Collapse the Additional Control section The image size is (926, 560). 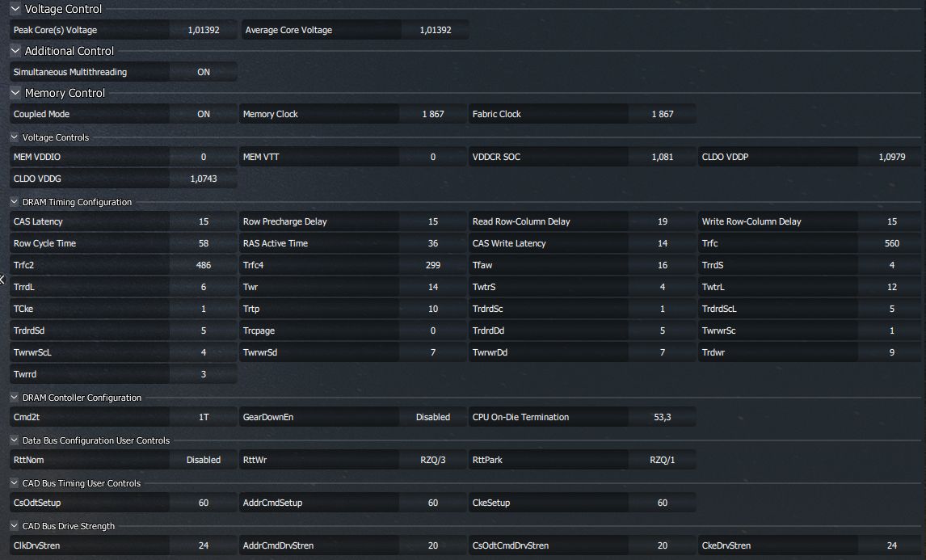click(x=15, y=51)
